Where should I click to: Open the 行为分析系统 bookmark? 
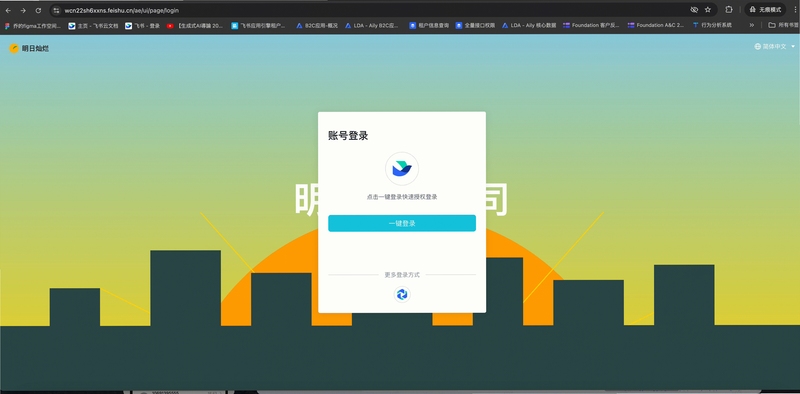pyautogui.click(x=712, y=25)
